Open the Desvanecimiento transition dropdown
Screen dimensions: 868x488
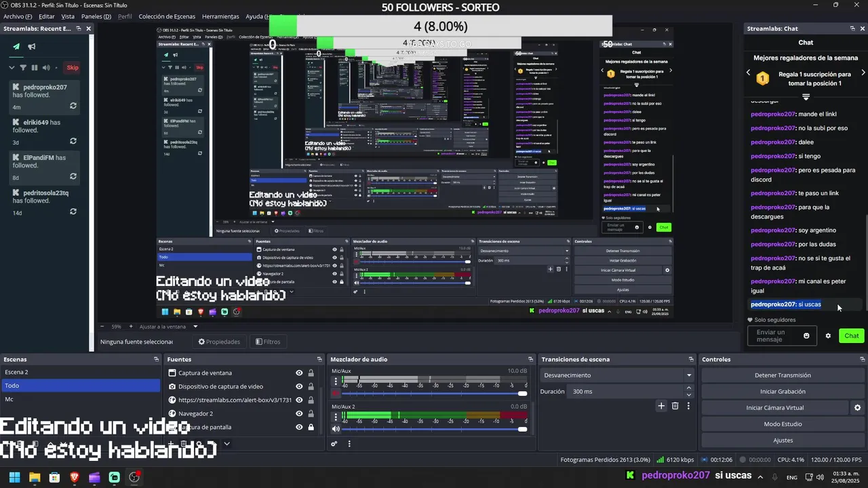(x=618, y=375)
